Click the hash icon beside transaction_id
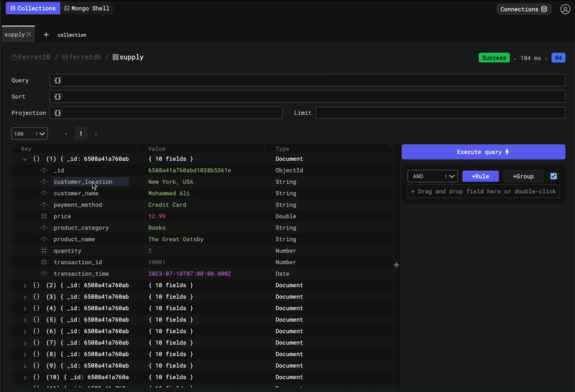575x392 pixels. tap(44, 262)
